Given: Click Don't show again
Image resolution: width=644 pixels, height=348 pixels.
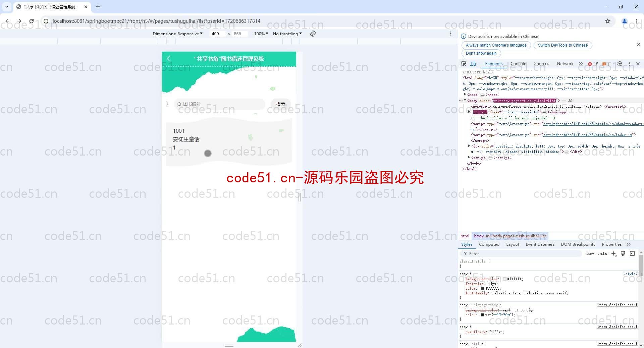Looking at the screenshot, I should coord(481,53).
